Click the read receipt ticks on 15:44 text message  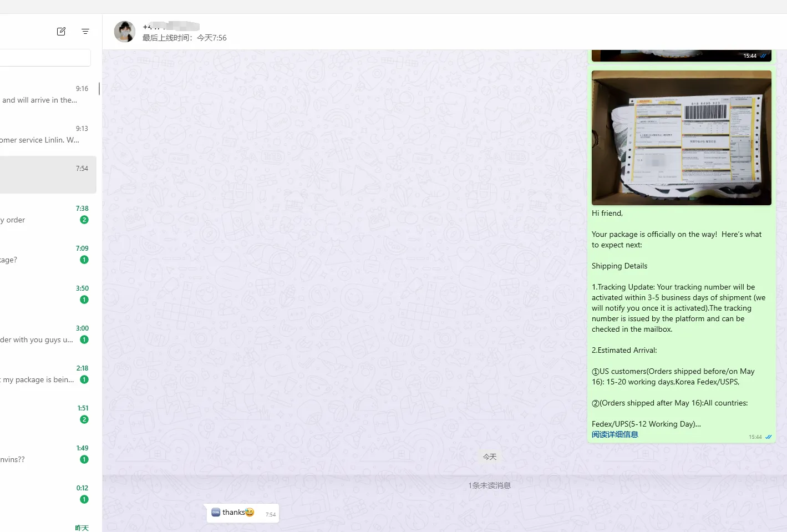pos(768,437)
